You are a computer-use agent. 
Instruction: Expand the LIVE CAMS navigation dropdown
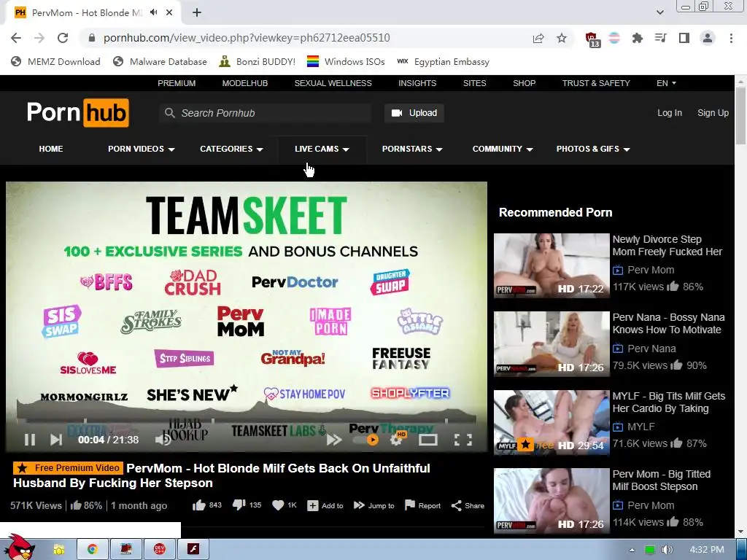click(x=322, y=149)
